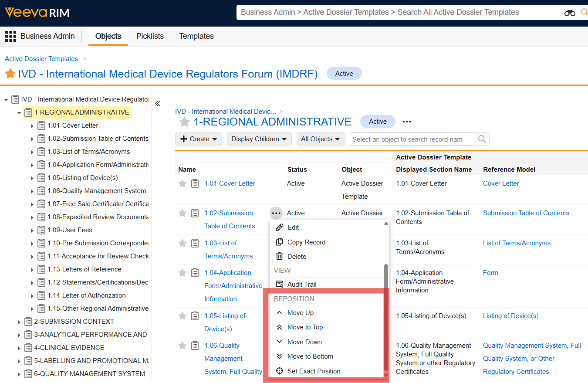Open the Create dropdown
Screen dimensions: 588x383
[x=199, y=139]
